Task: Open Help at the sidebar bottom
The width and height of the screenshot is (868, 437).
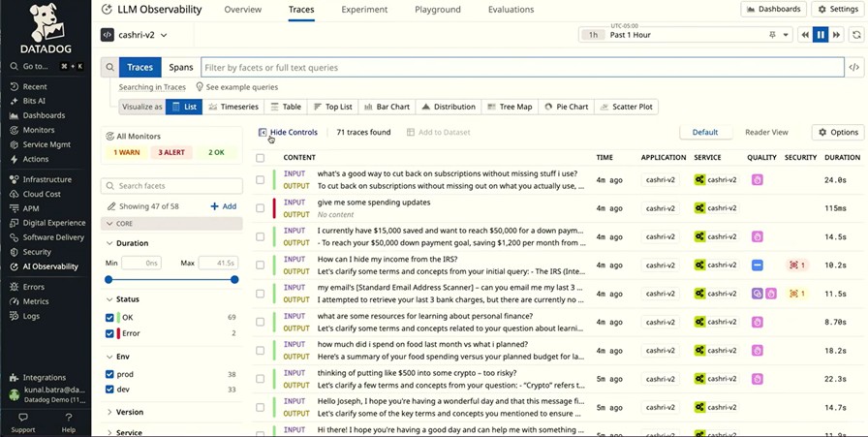Action: 68,422
